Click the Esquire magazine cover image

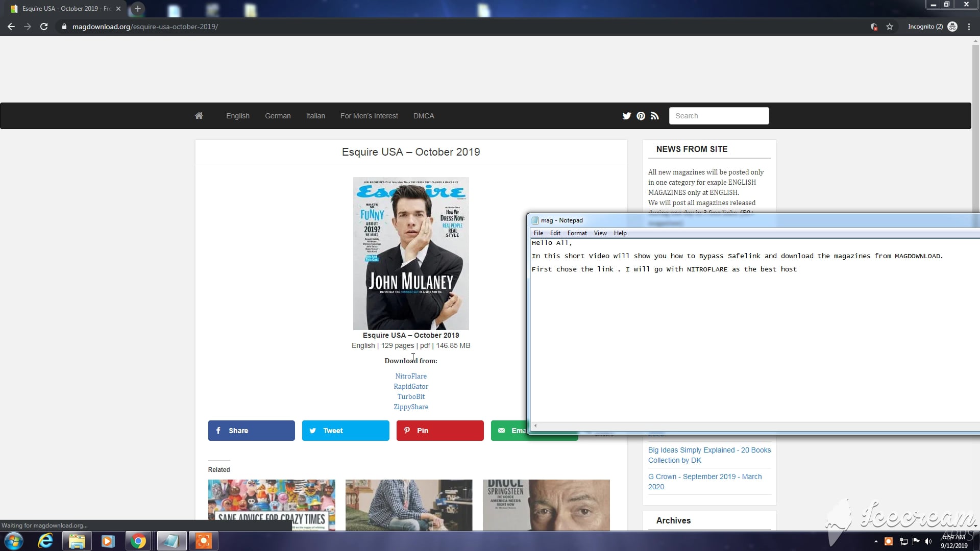(411, 254)
